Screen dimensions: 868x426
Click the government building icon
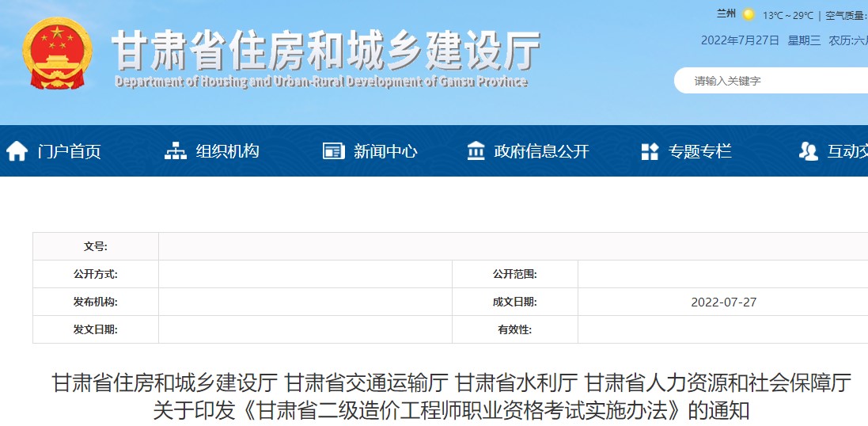476,151
